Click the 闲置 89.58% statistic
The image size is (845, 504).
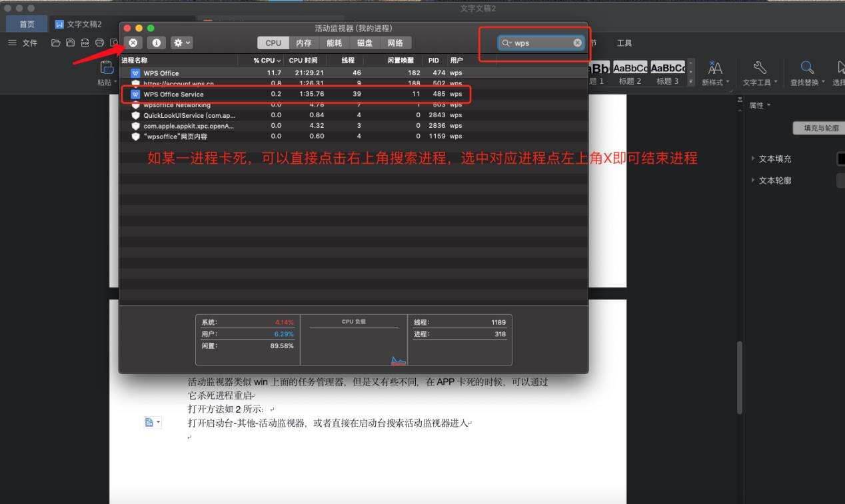pos(247,346)
